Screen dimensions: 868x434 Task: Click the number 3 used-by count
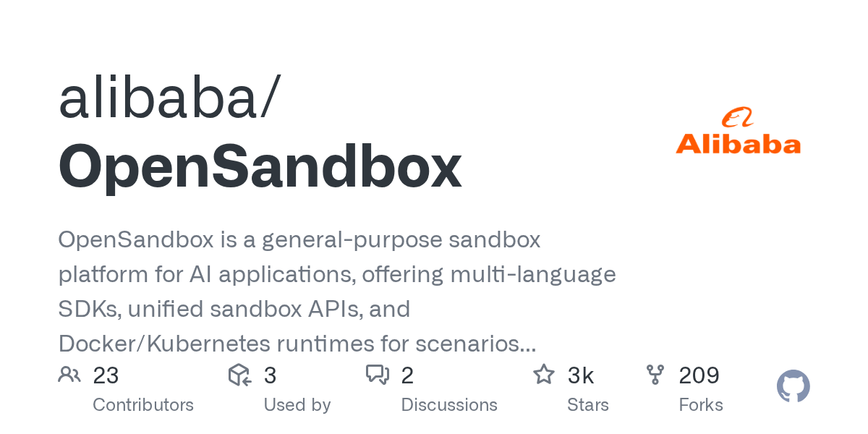pos(270,375)
